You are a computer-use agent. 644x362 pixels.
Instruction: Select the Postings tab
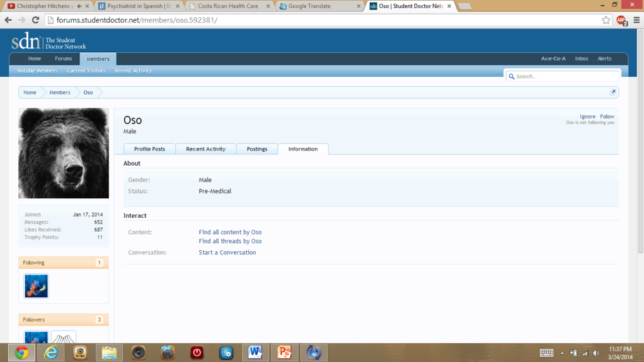pyautogui.click(x=256, y=149)
